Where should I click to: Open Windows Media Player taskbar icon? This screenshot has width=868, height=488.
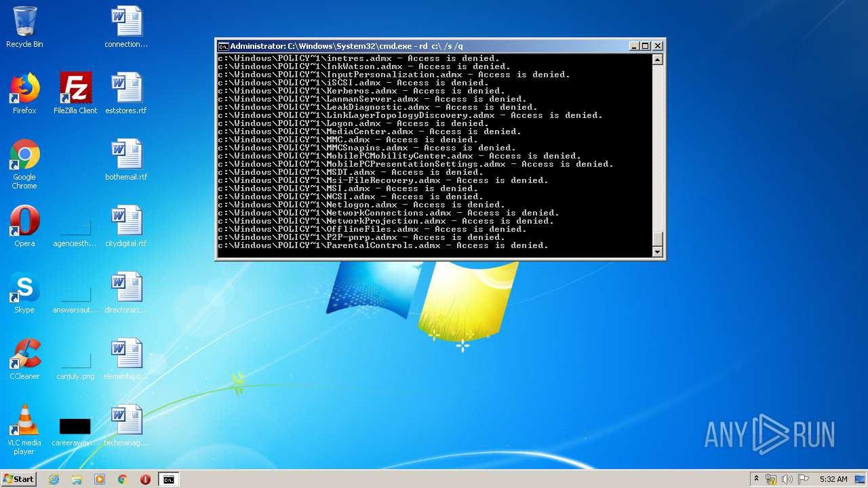click(100, 479)
